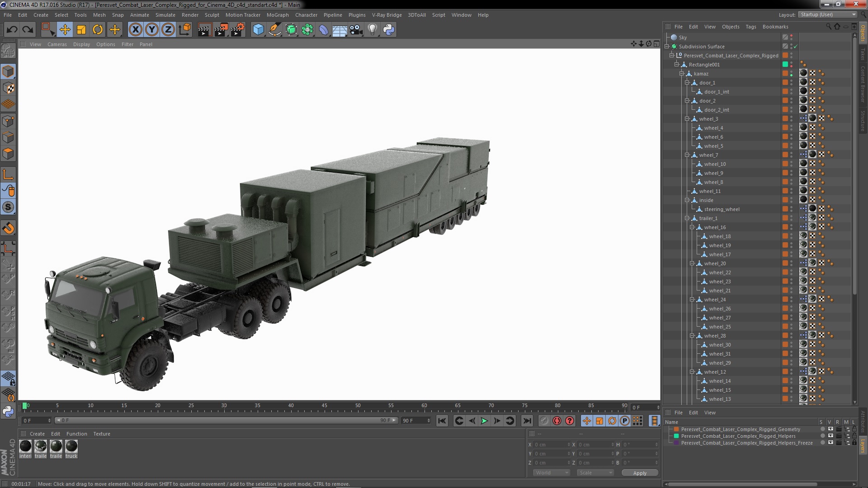Add a camera object
This screenshot has width=868, height=488.
coord(356,30)
